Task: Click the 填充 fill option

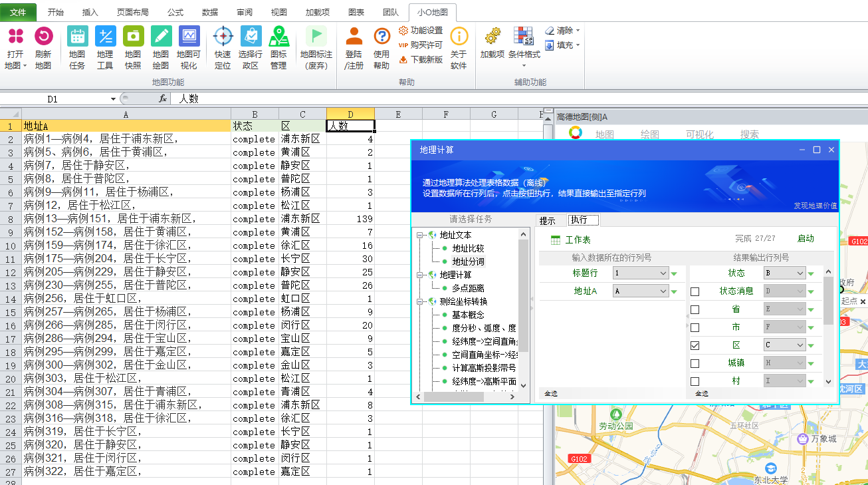Action: coord(562,45)
